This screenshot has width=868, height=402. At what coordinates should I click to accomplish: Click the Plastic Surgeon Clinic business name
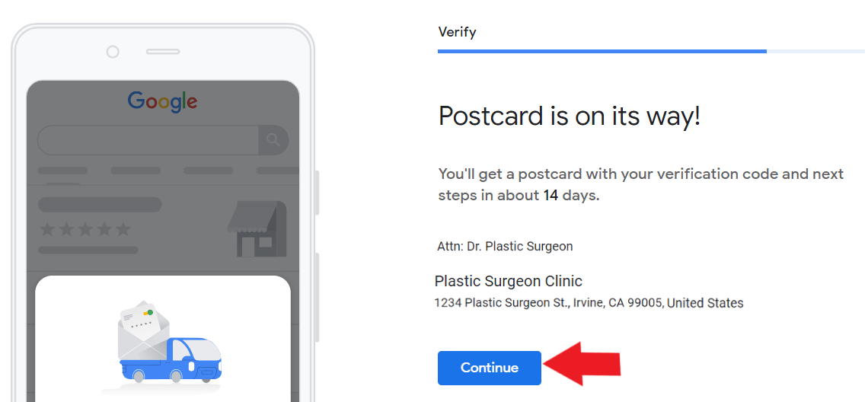pyautogui.click(x=508, y=281)
